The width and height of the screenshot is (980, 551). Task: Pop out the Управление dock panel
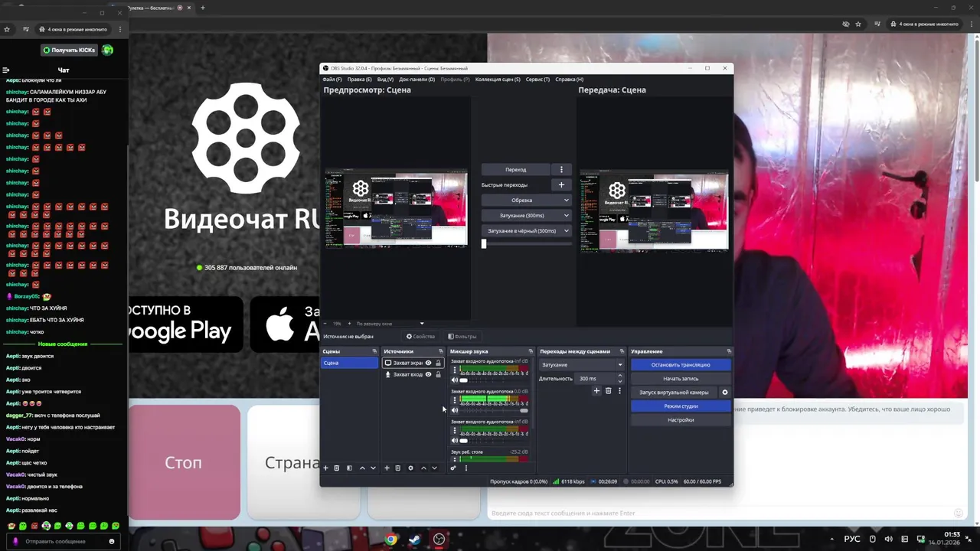pos(729,351)
